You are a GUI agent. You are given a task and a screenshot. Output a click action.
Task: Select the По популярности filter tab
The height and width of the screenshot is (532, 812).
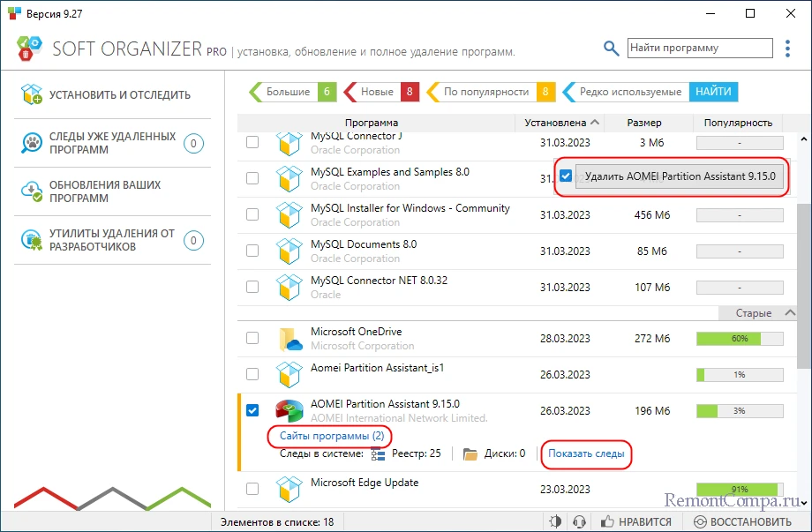click(491, 92)
